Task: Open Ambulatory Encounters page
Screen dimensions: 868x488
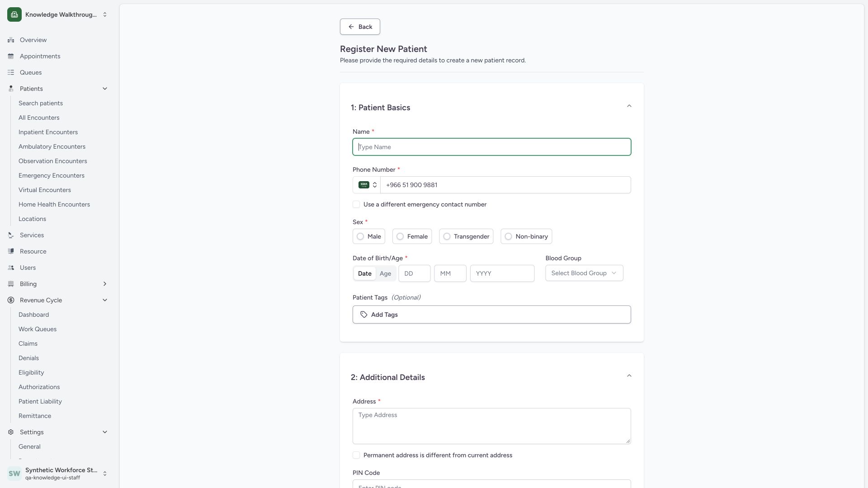Action: pyautogui.click(x=52, y=146)
